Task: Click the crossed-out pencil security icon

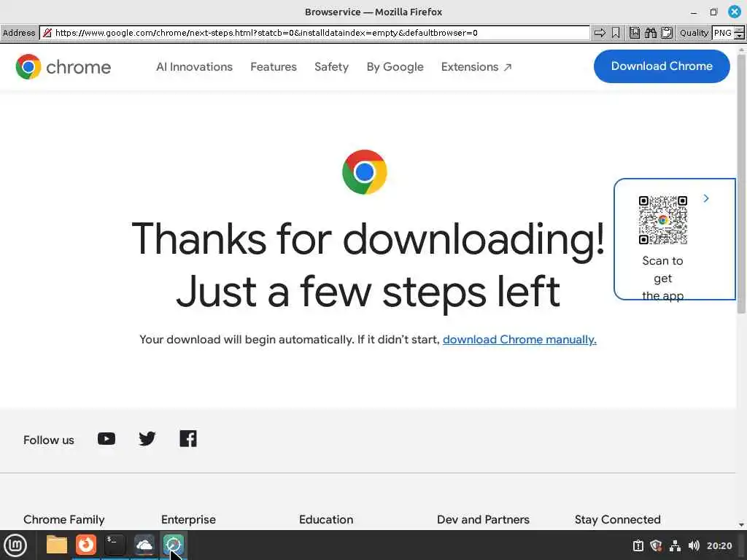Action: [47, 33]
